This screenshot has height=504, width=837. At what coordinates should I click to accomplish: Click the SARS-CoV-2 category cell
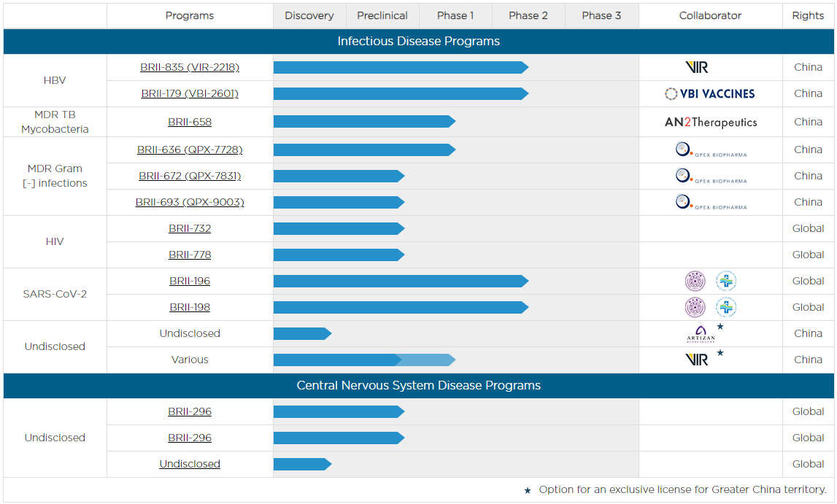tap(55, 294)
